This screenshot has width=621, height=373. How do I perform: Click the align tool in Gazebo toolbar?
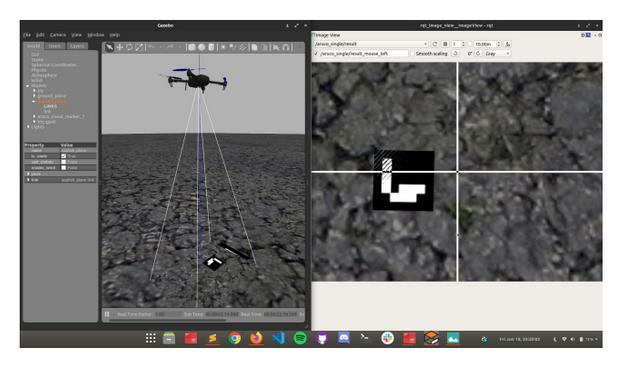pos(276,48)
